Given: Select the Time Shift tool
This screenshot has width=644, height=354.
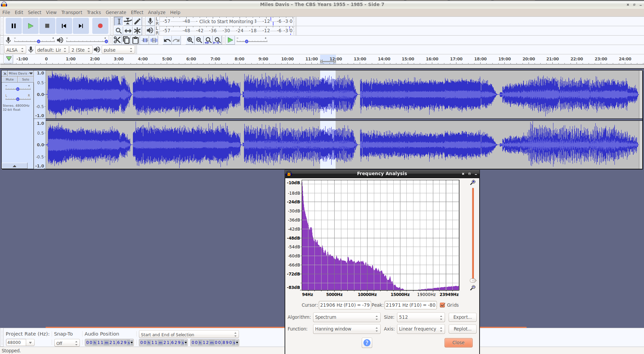Looking at the screenshot, I should click(128, 31).
